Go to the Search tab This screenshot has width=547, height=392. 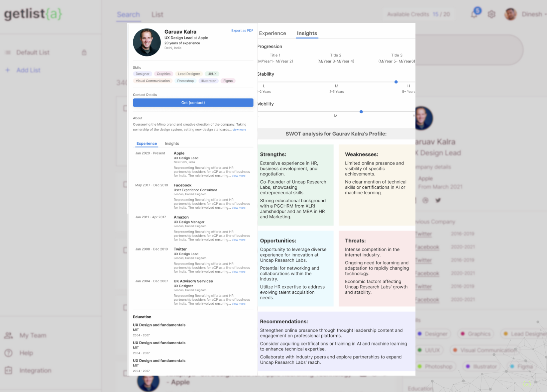pos(128,15)
